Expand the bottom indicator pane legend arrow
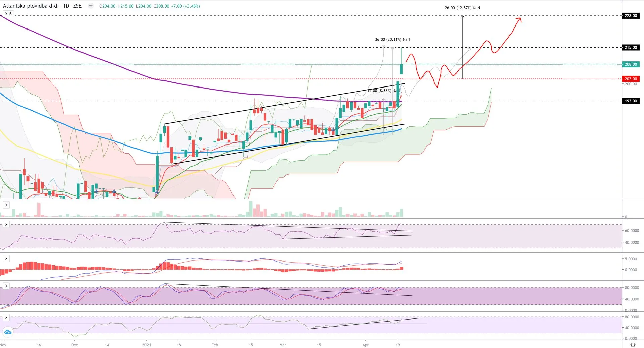Screen dimensions: 644x348 [x=6, y=317]
